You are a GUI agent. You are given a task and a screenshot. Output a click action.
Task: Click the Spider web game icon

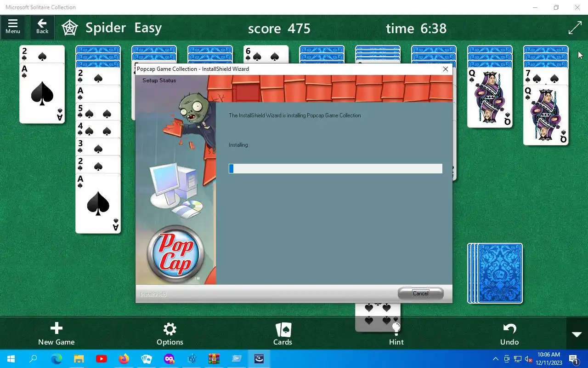click(x=70, y=28)
